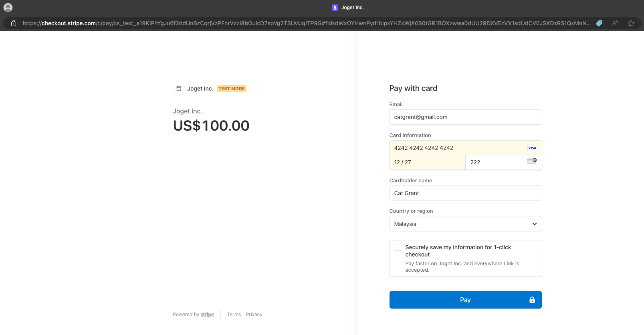Enable save my information for 1-click checkout

click(x=398, y=247)
